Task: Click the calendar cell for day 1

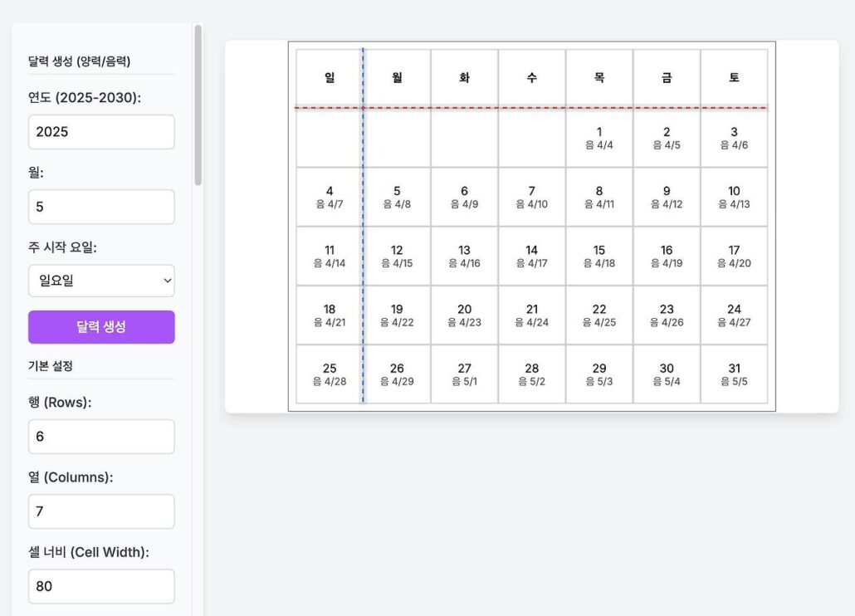Action: click(x=599, y=138)
